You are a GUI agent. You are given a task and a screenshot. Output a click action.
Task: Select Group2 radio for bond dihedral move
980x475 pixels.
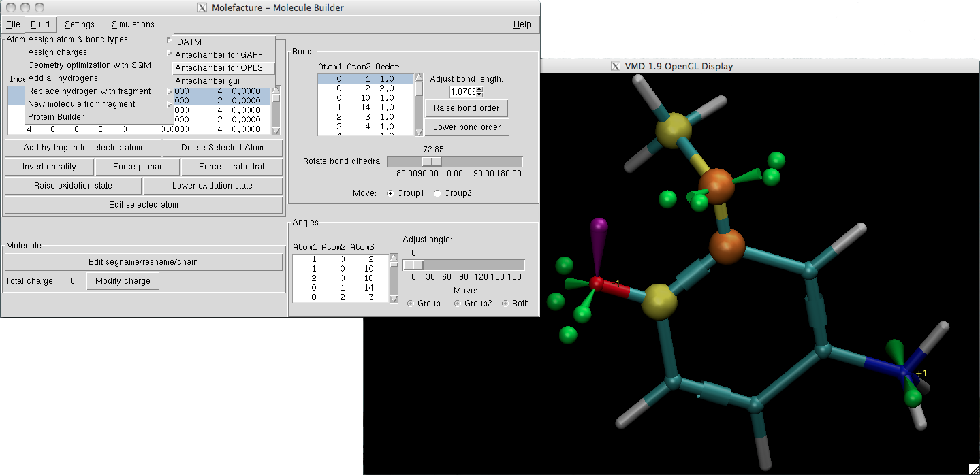[x=437, y=193]
